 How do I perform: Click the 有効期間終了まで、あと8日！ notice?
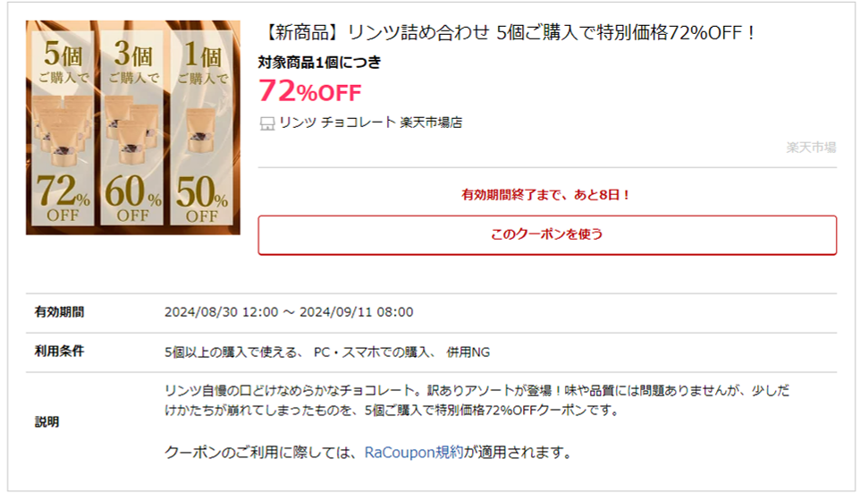546,195
